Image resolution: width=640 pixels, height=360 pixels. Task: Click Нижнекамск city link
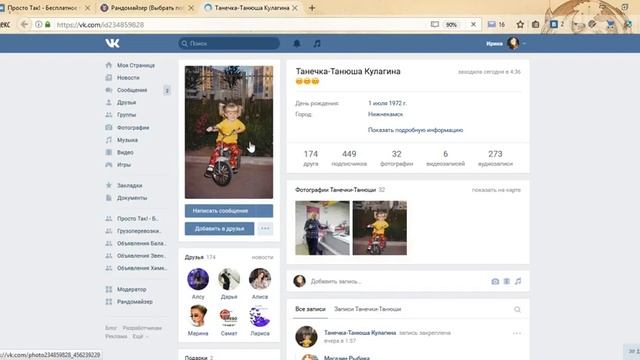coord(385,114)
